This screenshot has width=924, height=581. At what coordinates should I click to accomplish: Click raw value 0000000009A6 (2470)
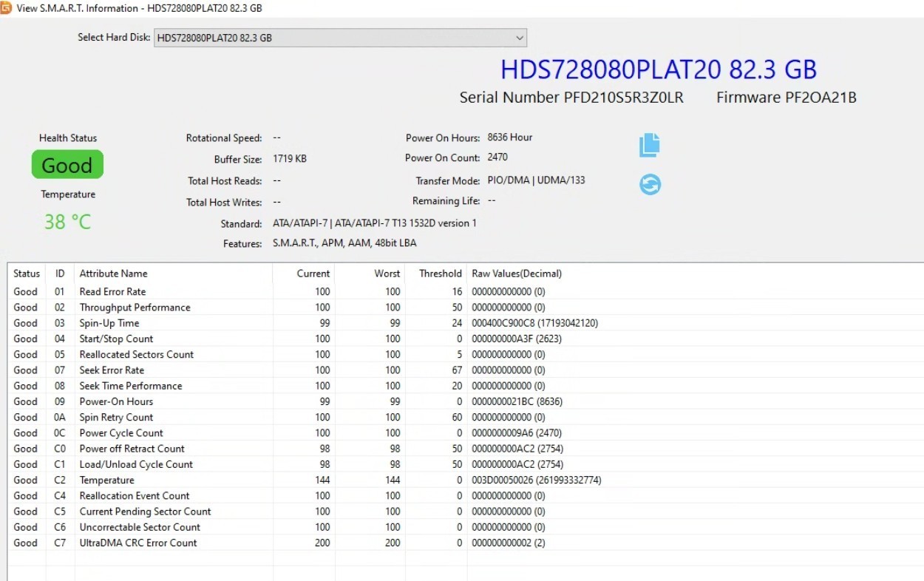tap(517, 433)
